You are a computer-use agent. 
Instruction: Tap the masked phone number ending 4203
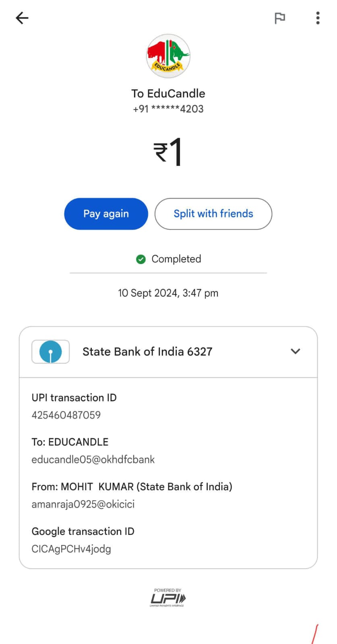click(x=168, y=109)
